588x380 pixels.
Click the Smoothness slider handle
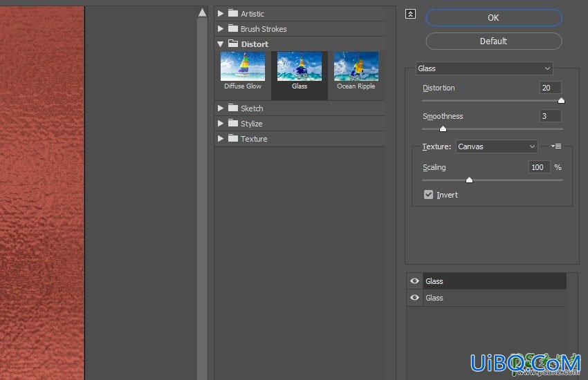tap(443, 129)
